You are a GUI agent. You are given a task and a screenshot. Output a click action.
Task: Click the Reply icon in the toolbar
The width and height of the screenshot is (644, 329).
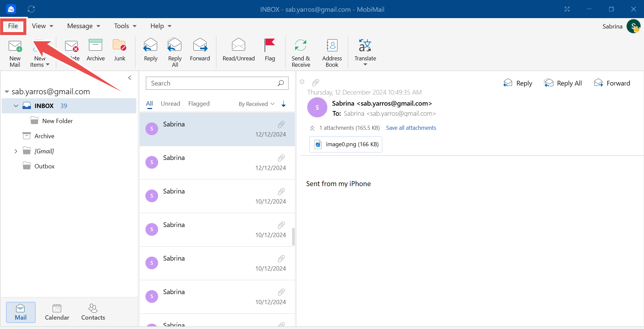[150, 45]
